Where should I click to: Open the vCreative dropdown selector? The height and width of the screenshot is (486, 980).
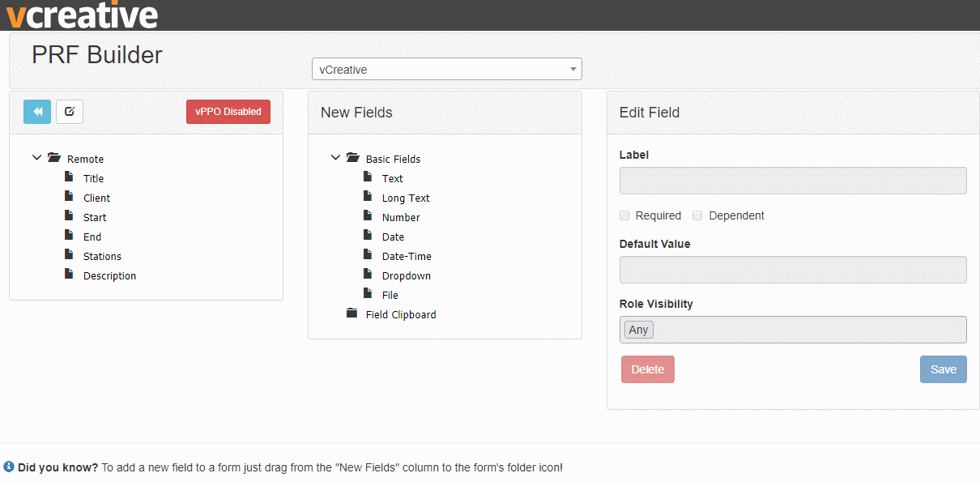(447, 70)
